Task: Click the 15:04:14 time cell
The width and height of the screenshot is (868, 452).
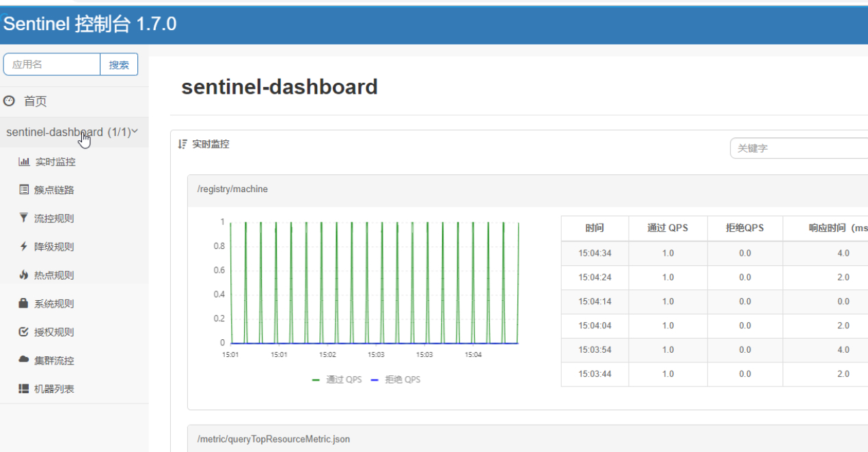Action: pyautogui.click(x=595, y=302)
